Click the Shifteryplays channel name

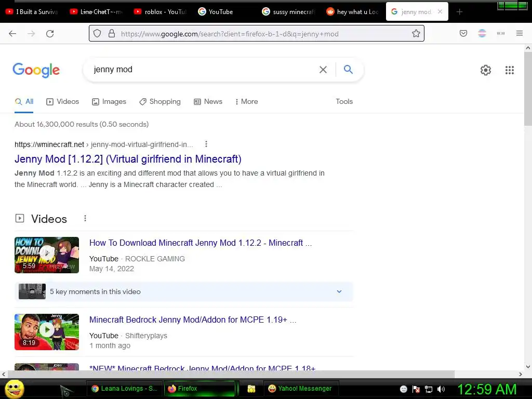pos(146,336)
